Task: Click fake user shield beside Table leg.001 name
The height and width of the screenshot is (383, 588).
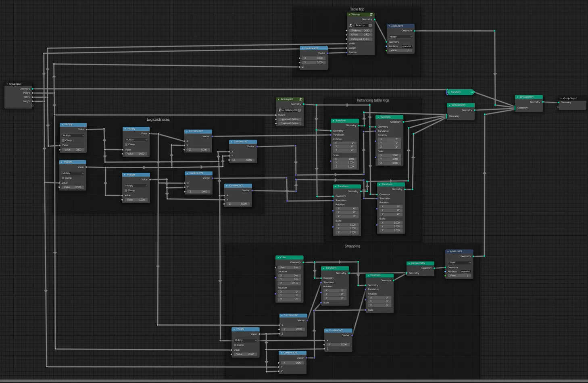Action: [x=300, y=110]
